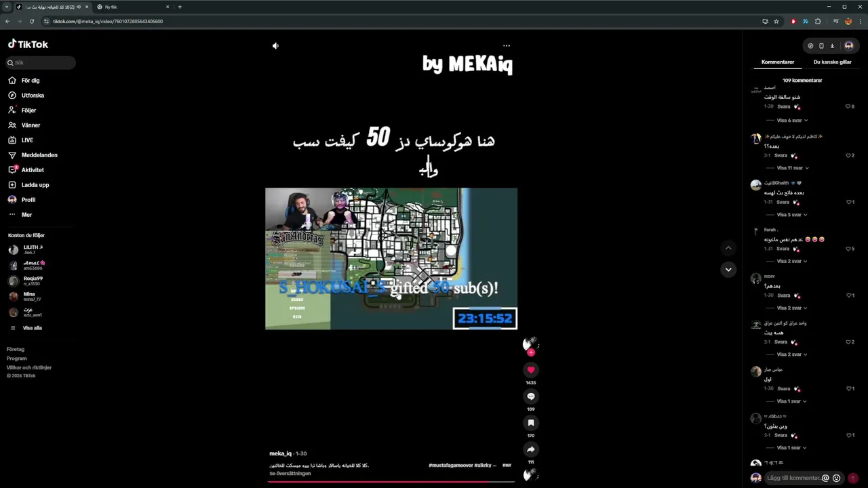Like Ghaith's comment heart
Screen dimensions: 868x488
(x=848, y=202)
